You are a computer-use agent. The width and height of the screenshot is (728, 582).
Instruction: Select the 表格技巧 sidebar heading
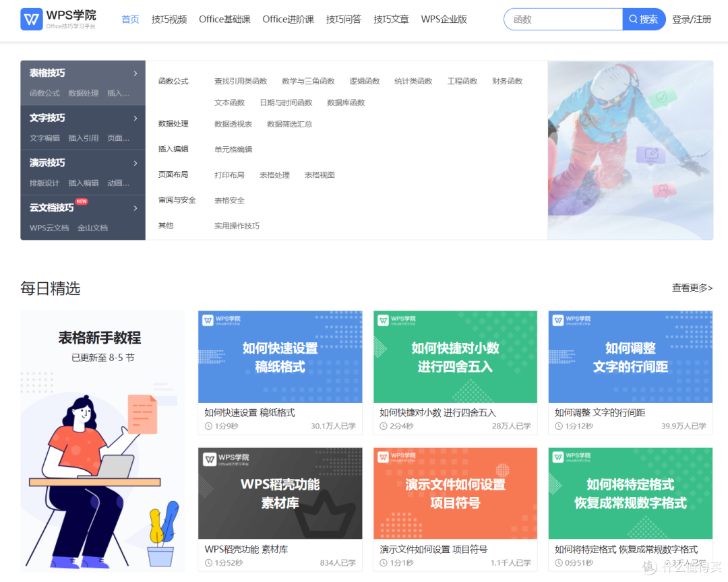pos(47,73)
